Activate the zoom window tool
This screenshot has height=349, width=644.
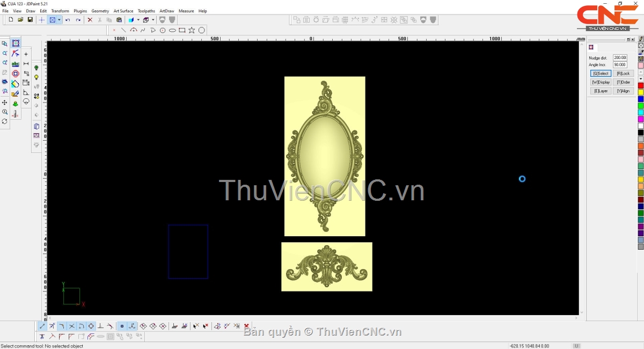point(5,43)
